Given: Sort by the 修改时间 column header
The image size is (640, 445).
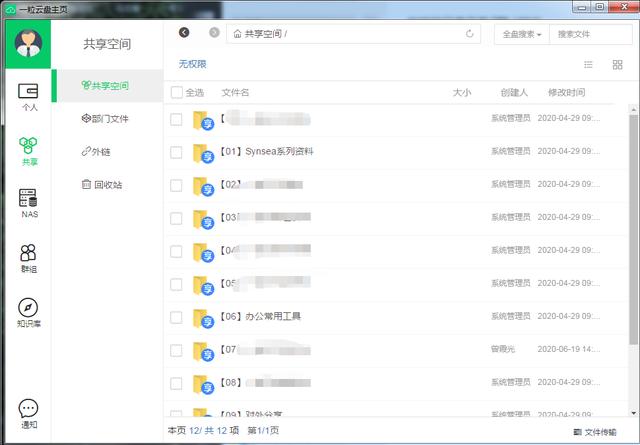Looking at the screenshot, I should pos(567,93).
